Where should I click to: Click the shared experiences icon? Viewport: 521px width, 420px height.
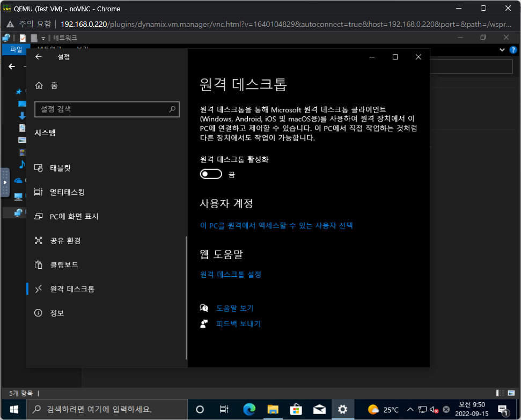tap(39, 240)
